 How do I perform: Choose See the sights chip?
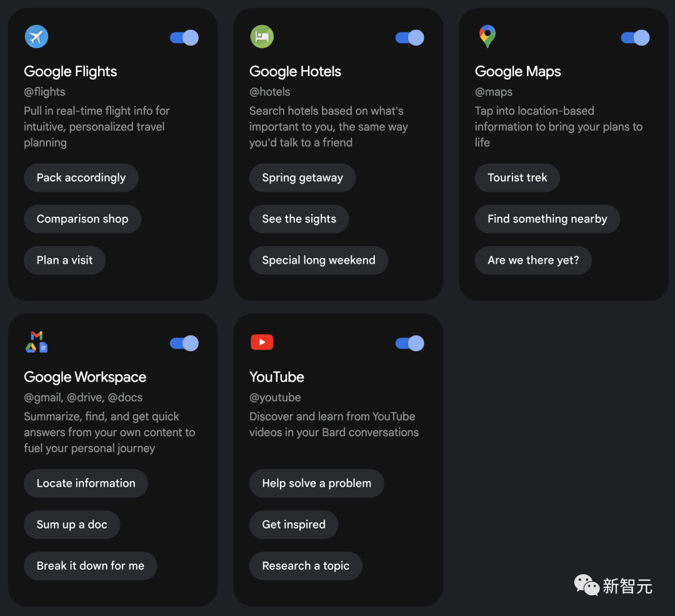click(x=299, y=219)
